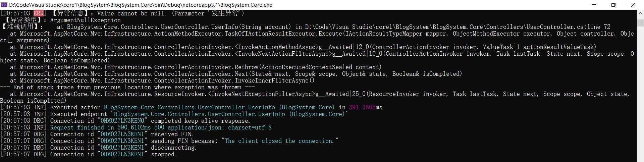
Task: Click the scroll up arrow
Action: (x=640, y=13)
